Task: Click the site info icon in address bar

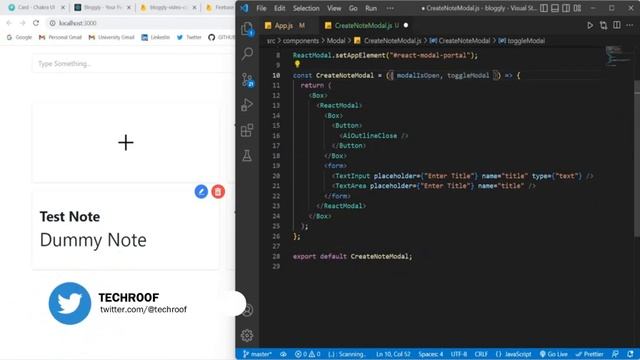Action: coord(52,23)
